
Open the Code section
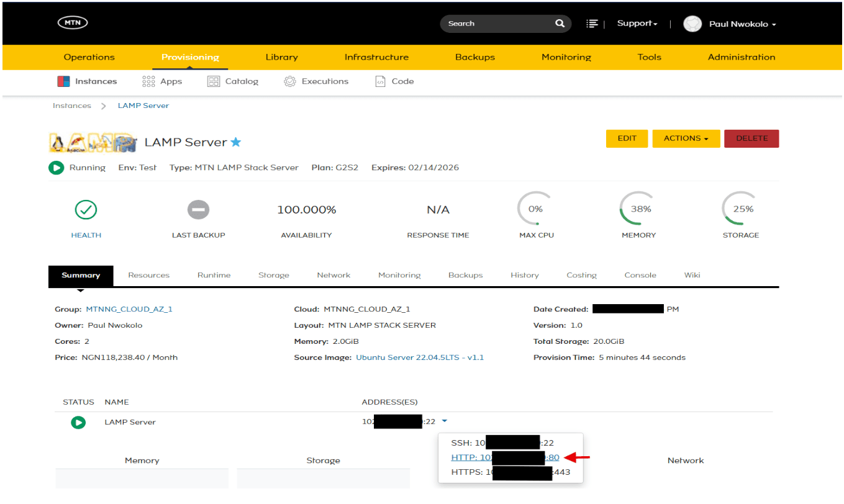(x=394, y=81)
